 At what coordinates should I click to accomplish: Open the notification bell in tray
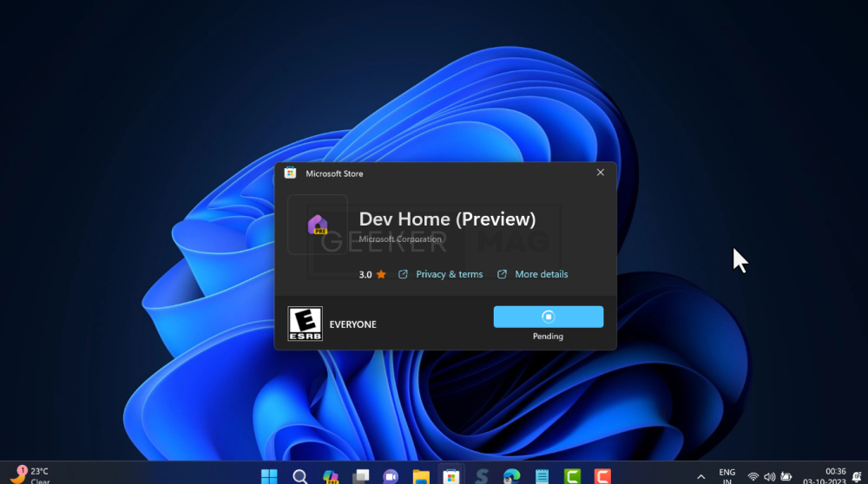pyautogui.click(x=857, y=476)
